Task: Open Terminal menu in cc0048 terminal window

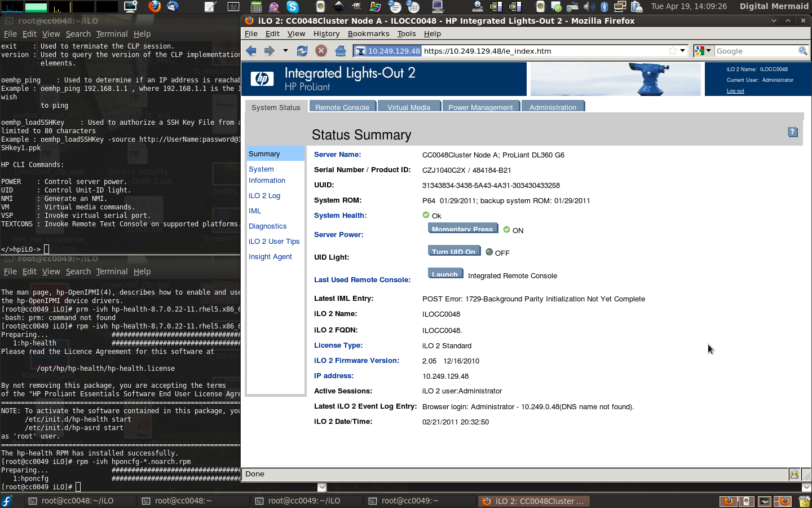Action: pos(112,34)
